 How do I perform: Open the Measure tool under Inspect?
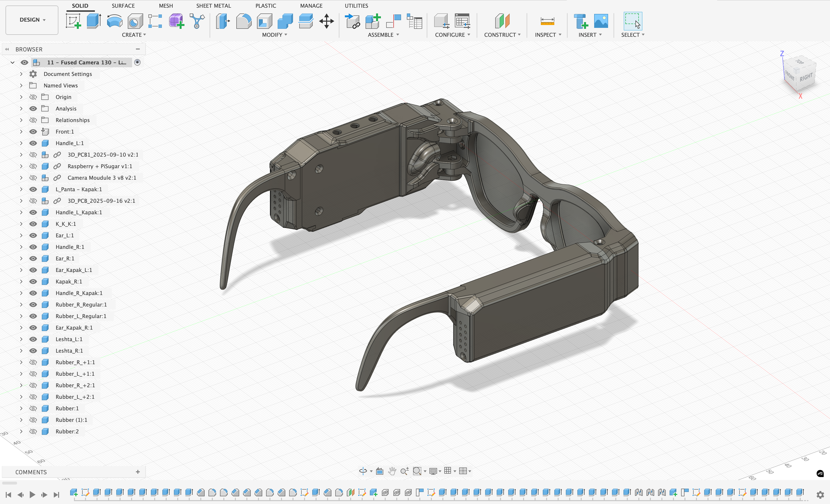(x=547, y=21)
